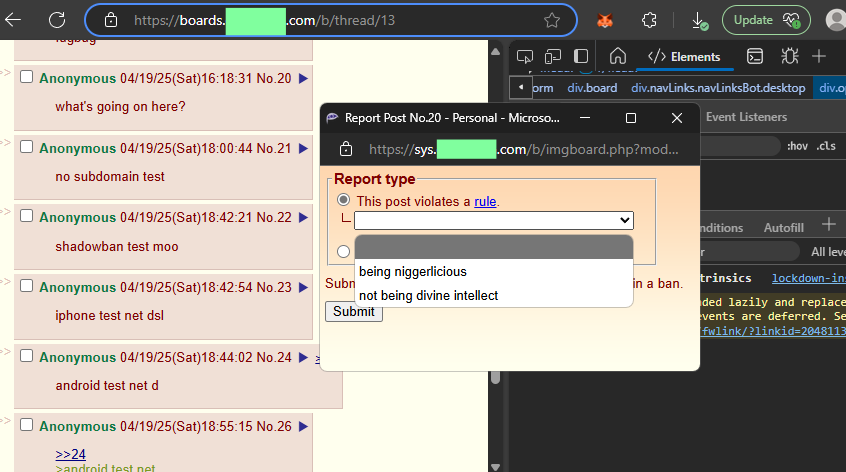Select "This post violates a rule" radio

[x=343, y=201]
